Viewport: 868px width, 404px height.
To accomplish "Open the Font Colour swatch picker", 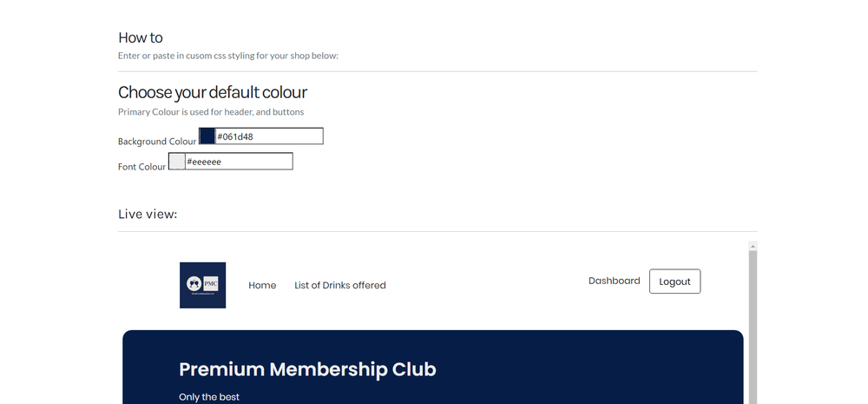I will [x=177, y=162].
